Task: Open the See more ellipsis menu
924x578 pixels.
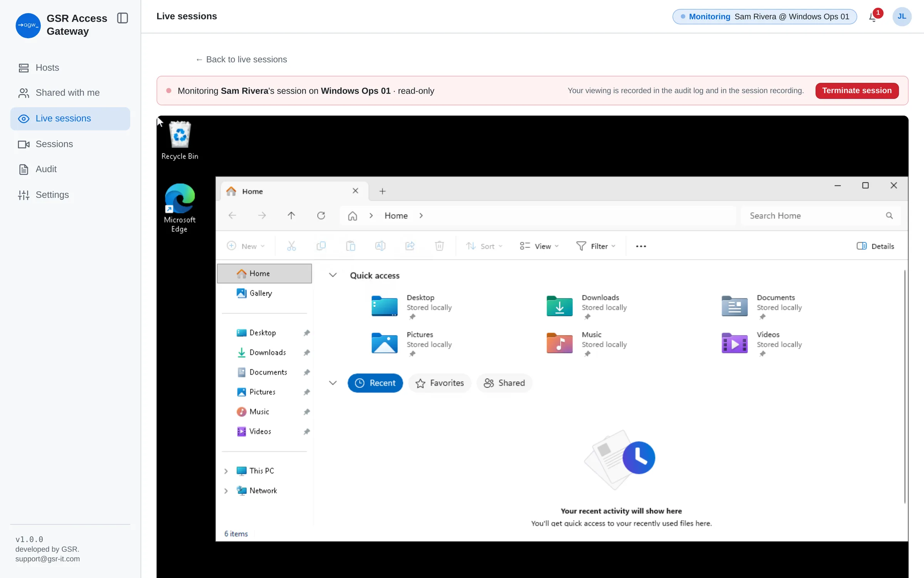Action: 641,246
